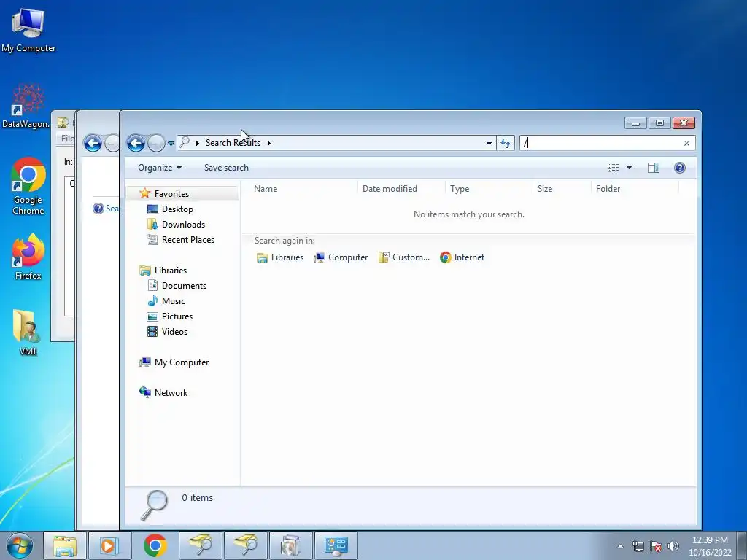The width and height of the screenshot is (747, 560).
Task: Search again in Custom location
Action: click(x=404, y=257)
